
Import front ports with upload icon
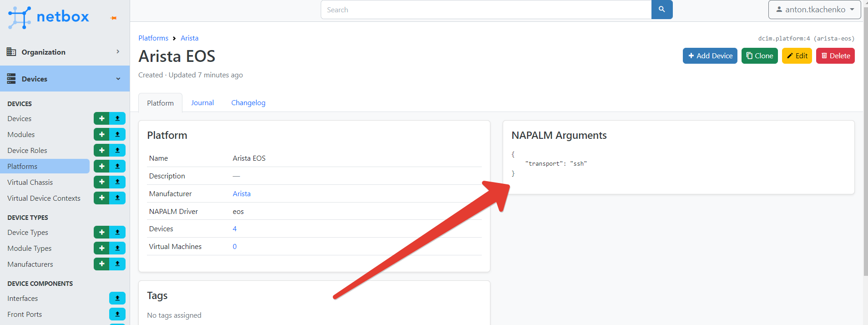[x=117, y=314]
